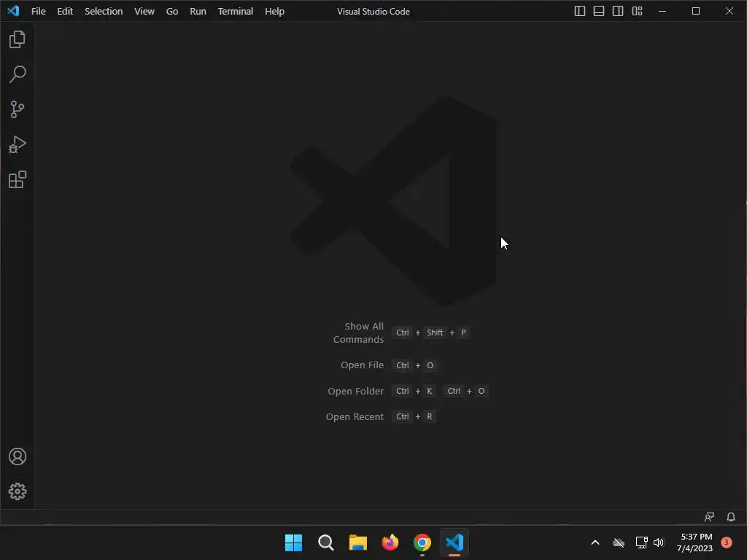Viewport: 747px width, 560px height.
Task: Open Run and Debug view
Action: (x=18, y=144)
